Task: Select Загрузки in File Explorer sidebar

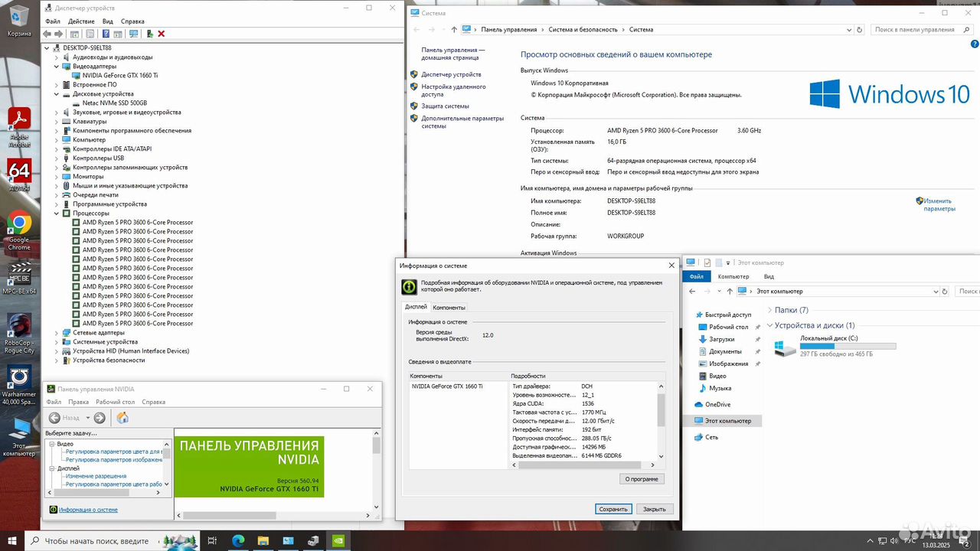Action: (721, 340)
